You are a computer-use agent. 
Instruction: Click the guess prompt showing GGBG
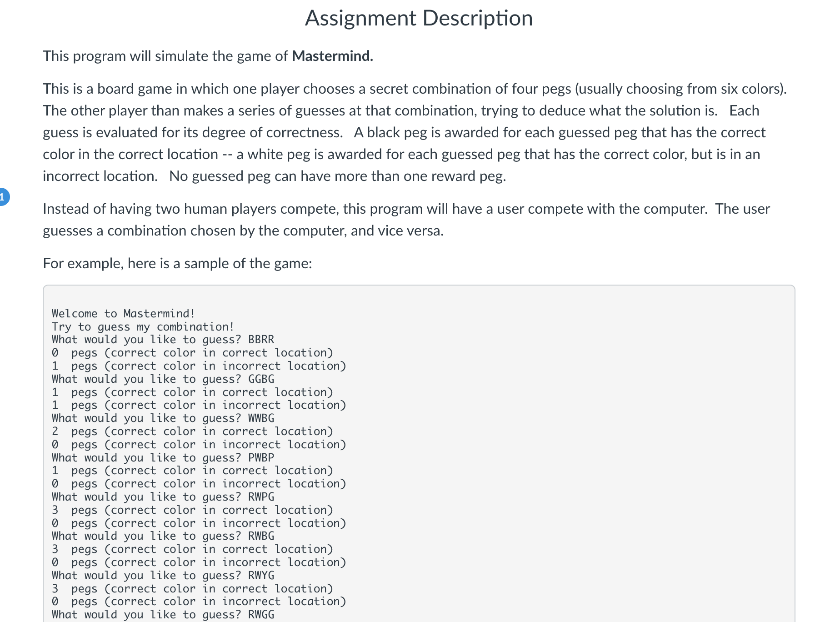(x=163, y=379)
